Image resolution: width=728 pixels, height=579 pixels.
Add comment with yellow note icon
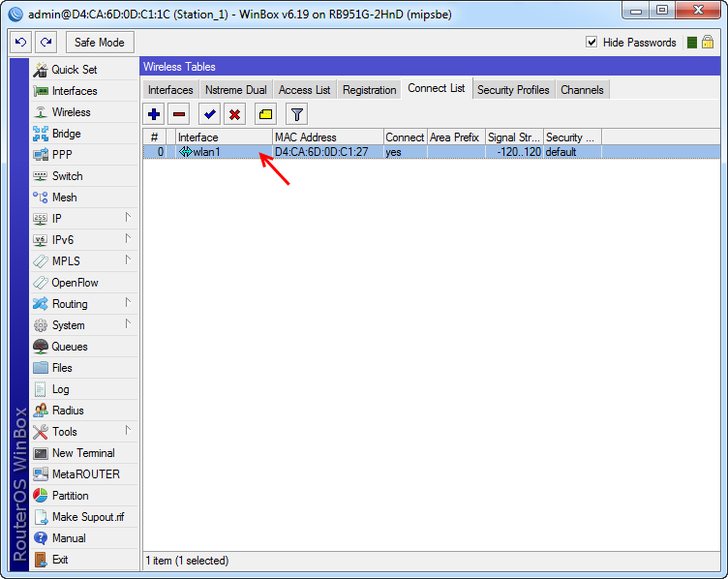pyautogui.click(x=265, y=114)
